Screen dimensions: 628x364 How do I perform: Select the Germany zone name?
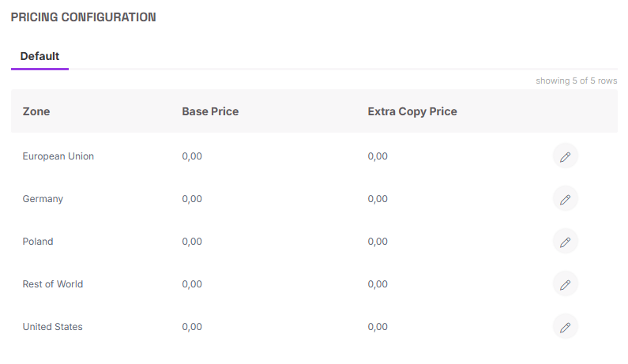click(x=43, y=199)
